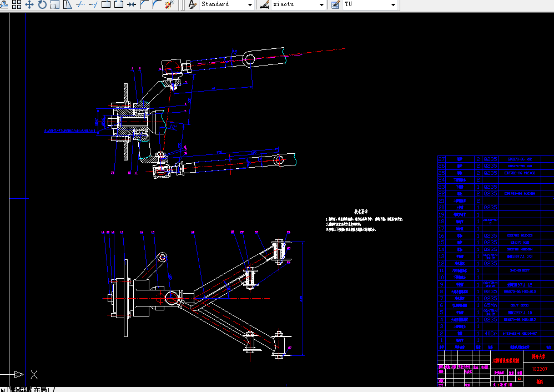The height and width of the screenshot is (392, 554).
Task: Select the 65Mn material cell in row 6
Action: click(490, 305)
